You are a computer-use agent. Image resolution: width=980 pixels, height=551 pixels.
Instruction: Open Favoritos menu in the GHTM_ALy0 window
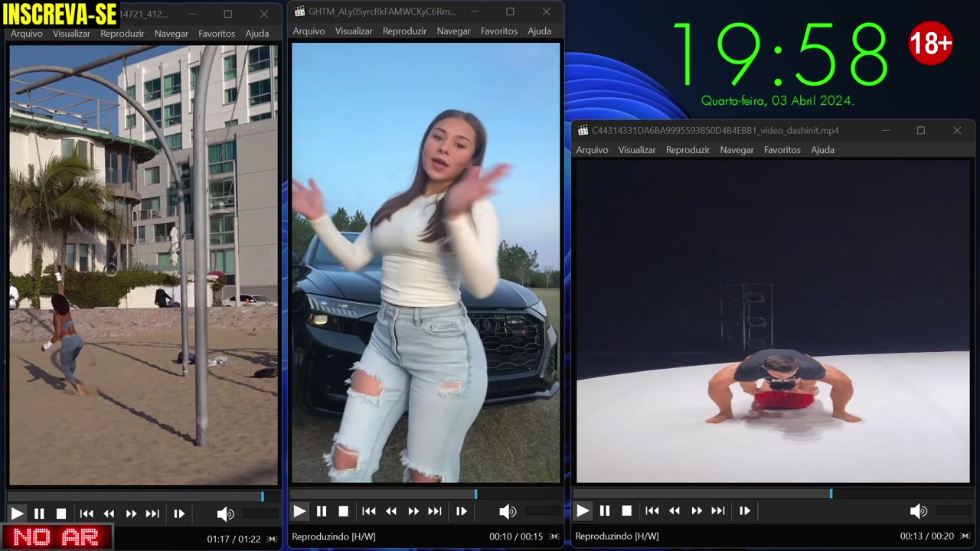[x=499, y=31]
